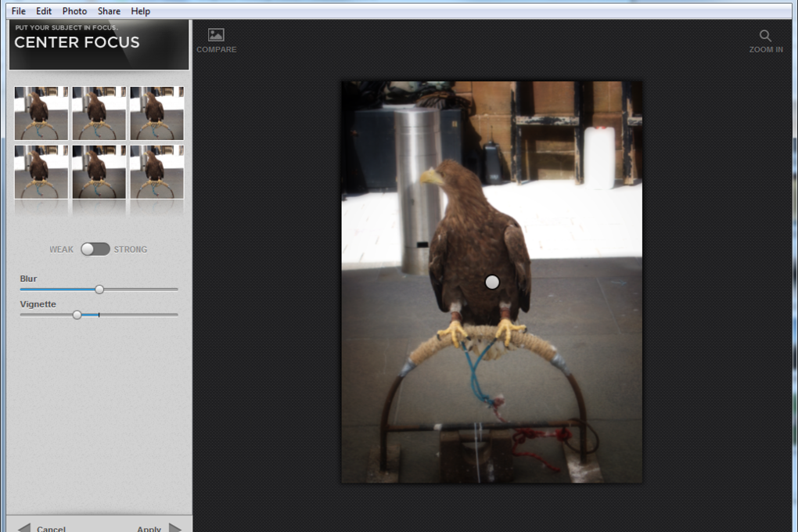
Task: Click the Vignette label
Action: click(38, 304)
